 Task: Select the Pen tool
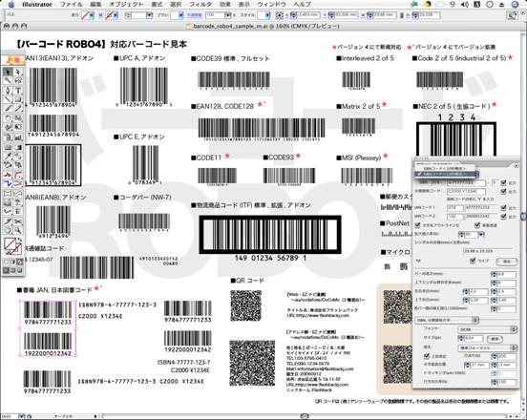click(x=8, y=91)
